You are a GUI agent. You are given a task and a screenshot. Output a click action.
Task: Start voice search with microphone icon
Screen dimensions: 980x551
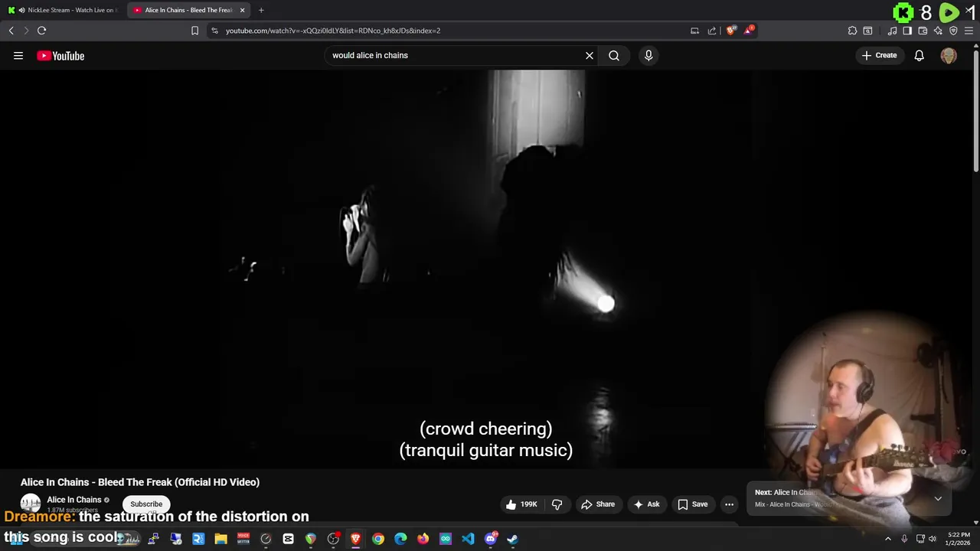coord(648,55)
